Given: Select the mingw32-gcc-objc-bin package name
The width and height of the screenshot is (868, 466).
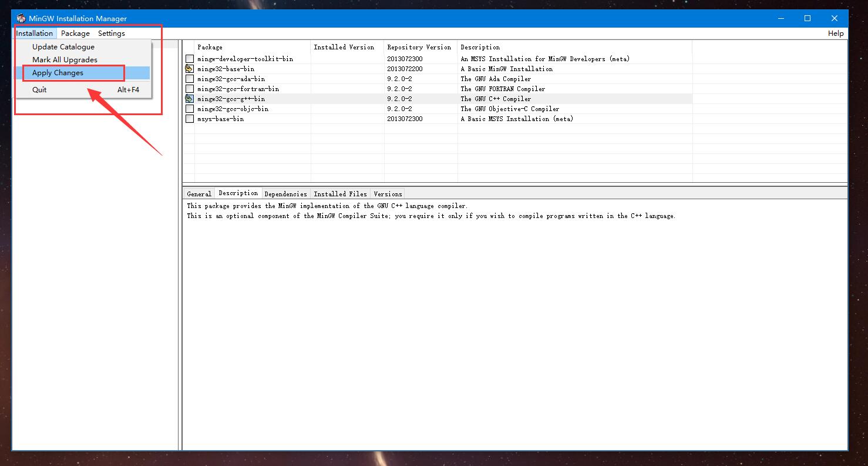Looking at the screenshot, I should pos(233,109).
